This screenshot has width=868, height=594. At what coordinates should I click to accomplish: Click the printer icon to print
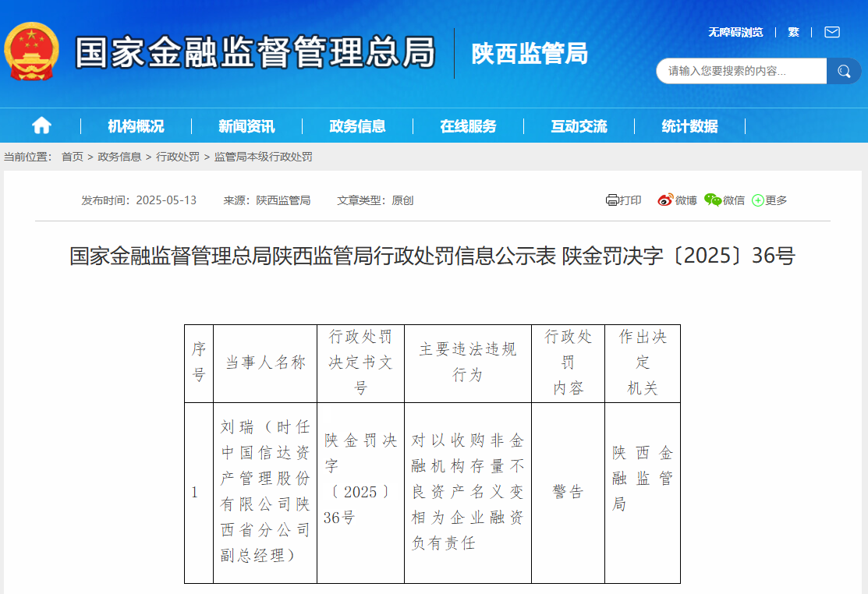click(x=611, y=200)
